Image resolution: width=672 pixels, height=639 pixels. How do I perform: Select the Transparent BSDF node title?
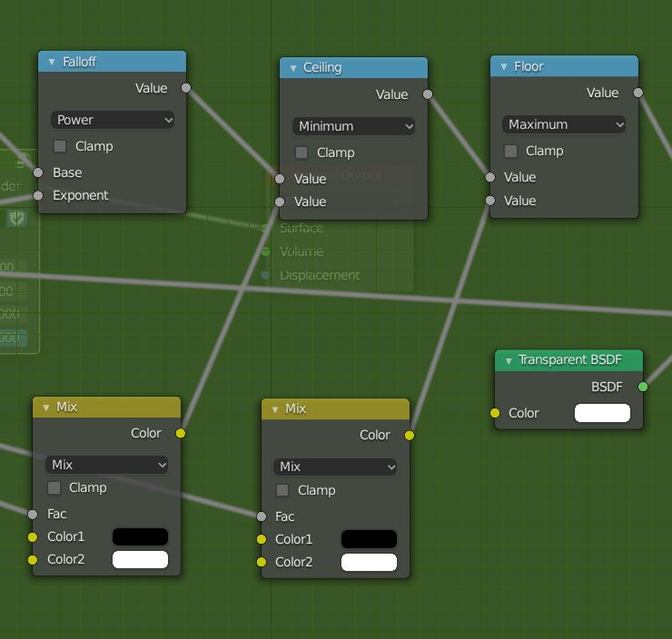pyautogui.click(x=569, y=359)
